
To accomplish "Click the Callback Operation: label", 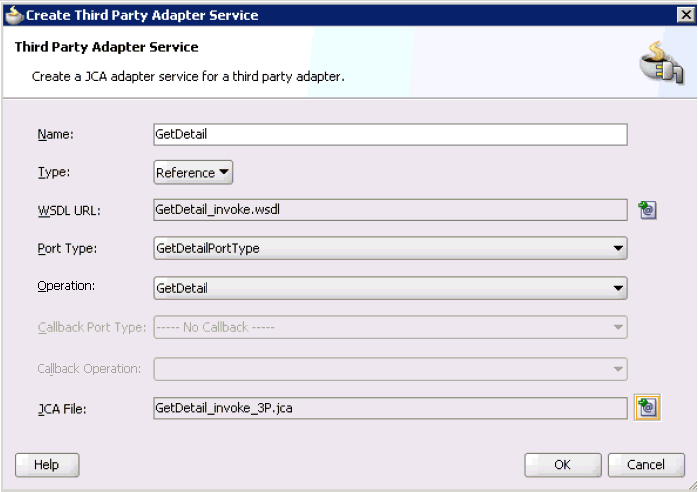I will click(89, 369).
